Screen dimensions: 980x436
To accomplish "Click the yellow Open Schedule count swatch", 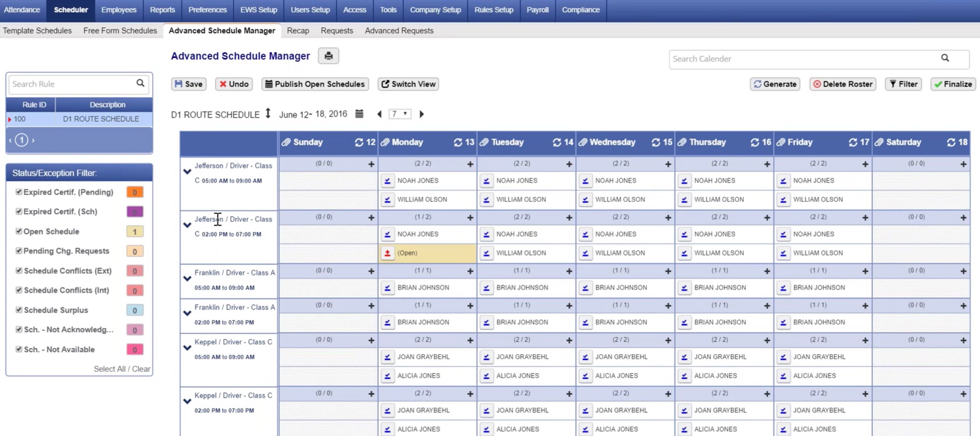I will pos(135,231).
